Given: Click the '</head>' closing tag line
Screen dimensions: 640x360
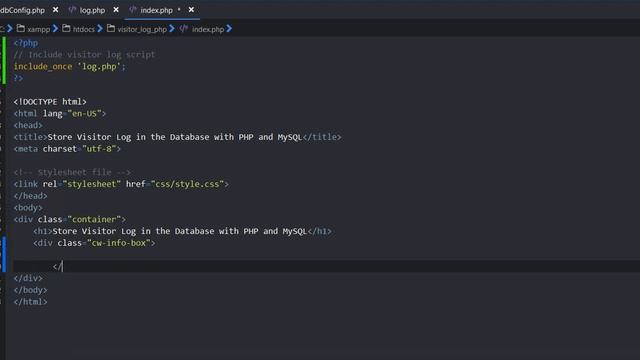Looking at the screenshot, I should click(x=31, y=196).
